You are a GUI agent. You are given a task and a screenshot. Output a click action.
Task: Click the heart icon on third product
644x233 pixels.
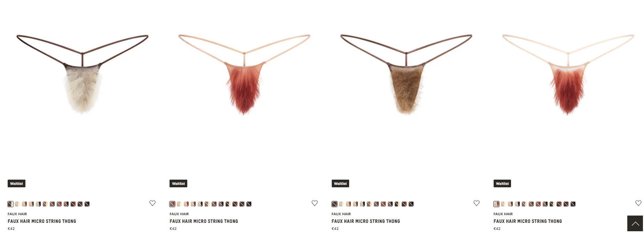[477, 203]
